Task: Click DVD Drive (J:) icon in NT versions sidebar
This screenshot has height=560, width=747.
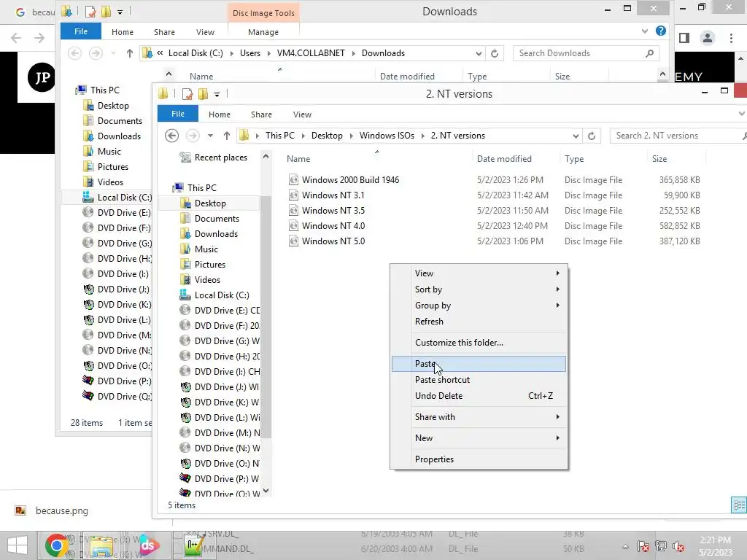Action: 185,386
